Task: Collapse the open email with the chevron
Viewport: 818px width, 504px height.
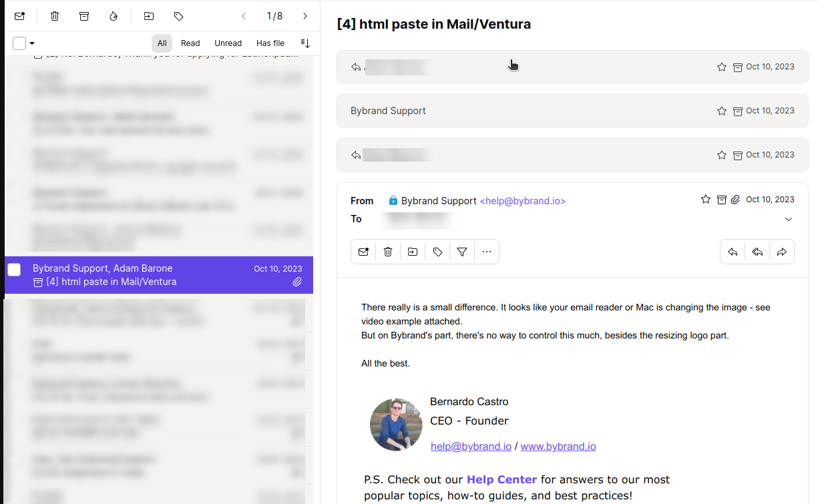Action: (x=789, y=219)
